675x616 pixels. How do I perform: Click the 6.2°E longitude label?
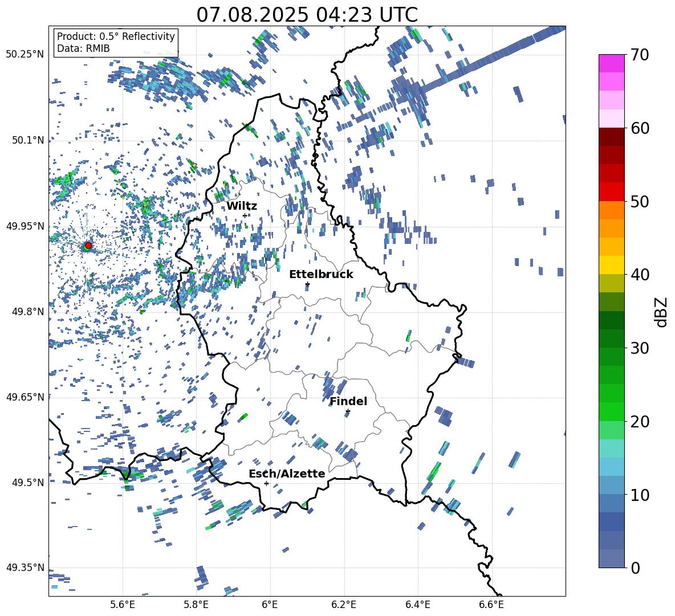click(x=344, y=605)
